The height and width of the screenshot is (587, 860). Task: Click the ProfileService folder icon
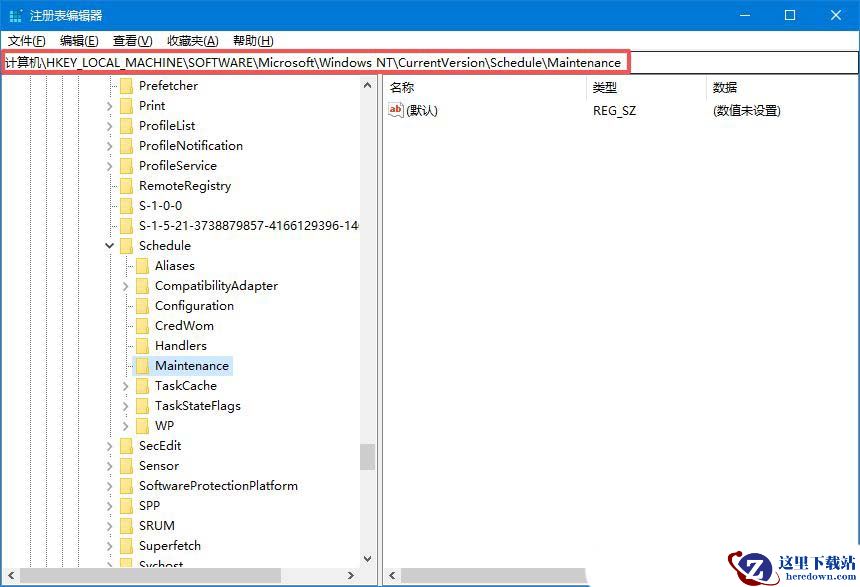click(126, 166)
